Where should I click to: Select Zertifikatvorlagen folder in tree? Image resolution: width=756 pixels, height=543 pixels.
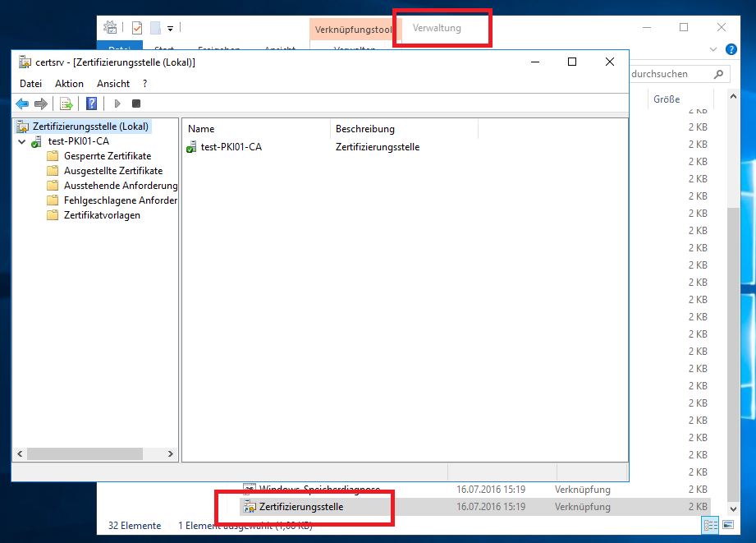[x=102, y=215]
